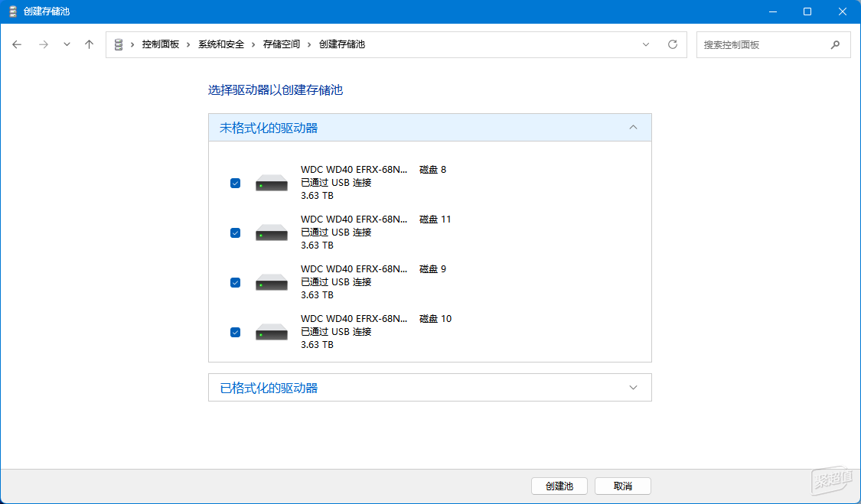Focus the 搜索控制面板 search field
Image resolution: width=861 pixels, height=504 pixels.
(x=773, y=44)
